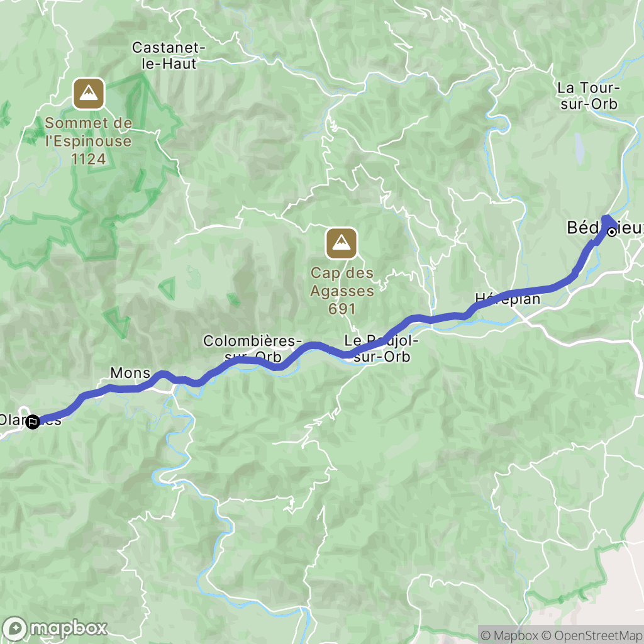The width and height of the screenshot is (644, 644).
Task: Click the Bédarieux town dot marker
Action: 612,233
